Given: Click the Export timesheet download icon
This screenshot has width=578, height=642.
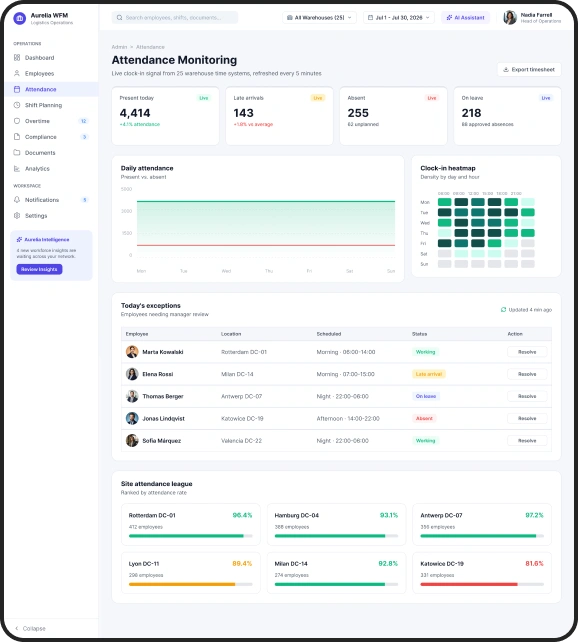Looking at the screenshot, I should tap(506, 70).
